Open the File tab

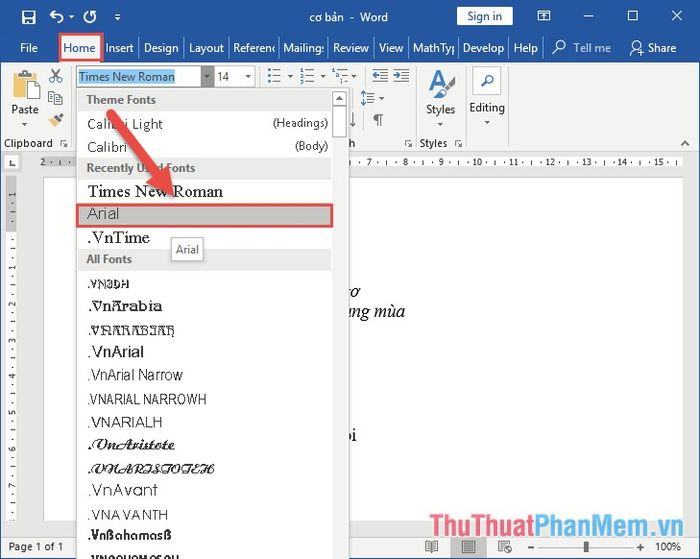29,48
